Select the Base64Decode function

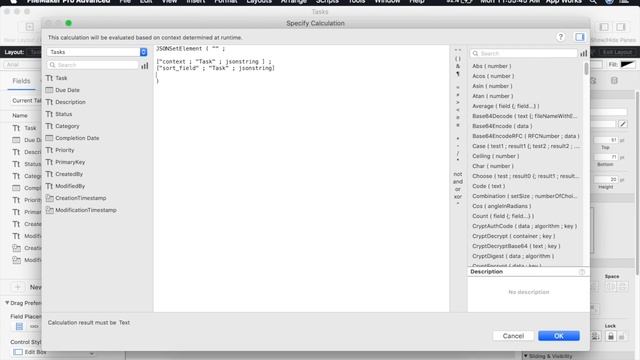pyautogui.click(x=525, y=116)
